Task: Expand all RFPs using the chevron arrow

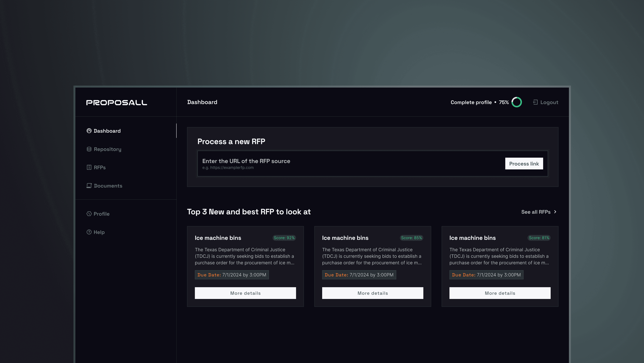Action: coord(555,212)
